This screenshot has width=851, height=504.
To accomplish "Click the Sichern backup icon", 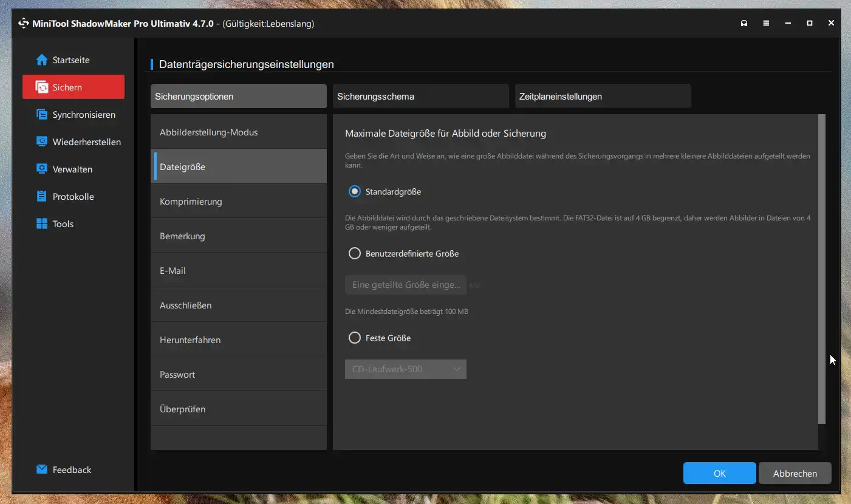I will 42,87.
